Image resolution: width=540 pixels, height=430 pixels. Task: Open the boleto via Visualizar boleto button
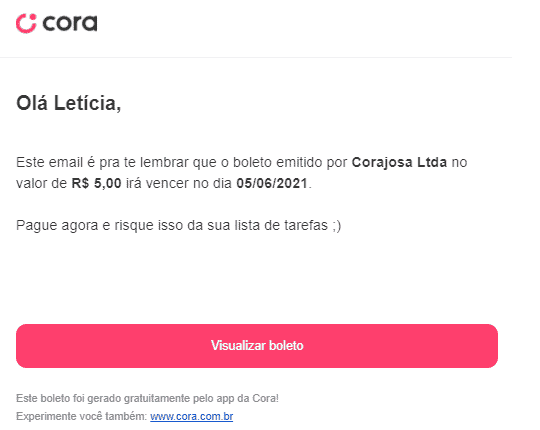[x=257, y=346]
